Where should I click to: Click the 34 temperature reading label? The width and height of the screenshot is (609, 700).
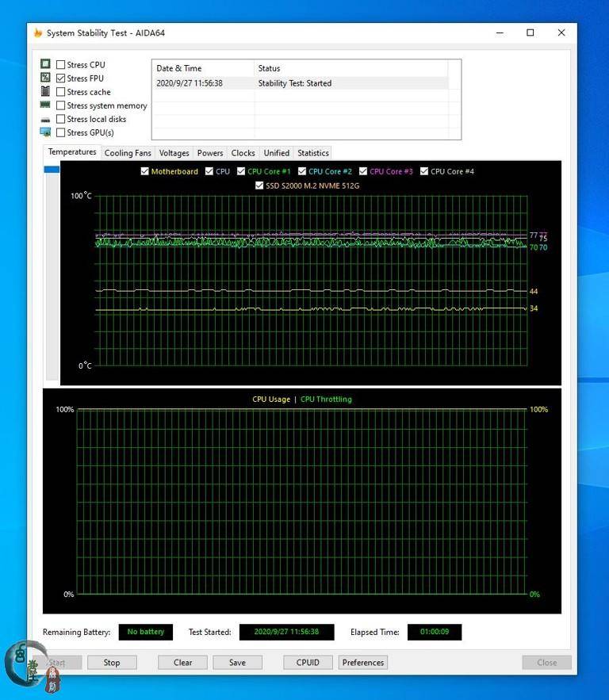tap(534, 308)
